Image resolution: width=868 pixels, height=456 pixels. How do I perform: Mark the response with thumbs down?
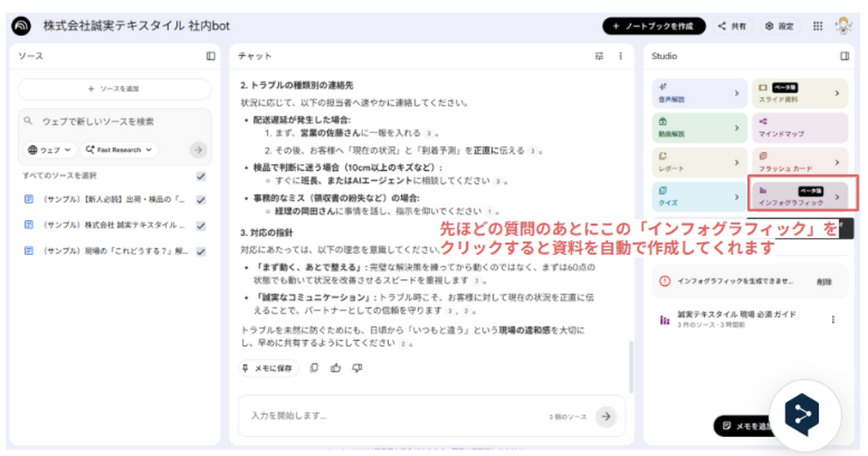coord(357,368)
